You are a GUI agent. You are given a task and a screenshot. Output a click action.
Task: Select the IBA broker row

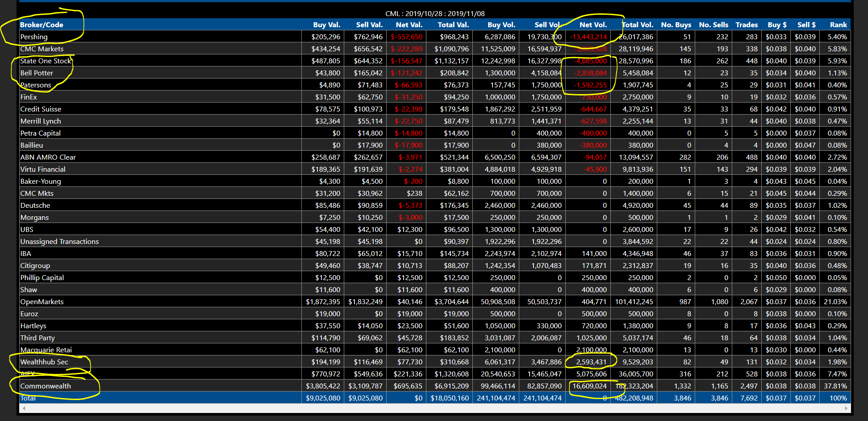[x=435, y=253]
